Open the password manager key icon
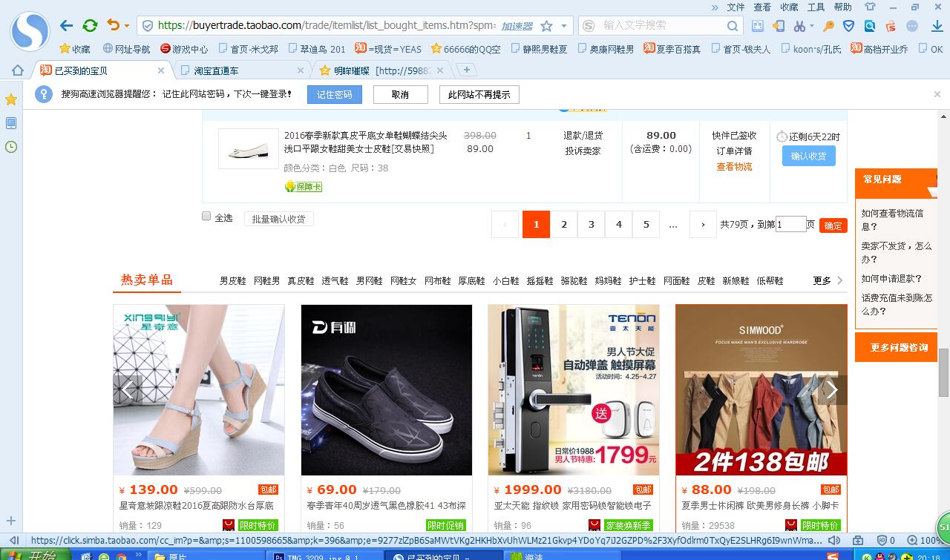This screenshot has width=950, height=560. click(828, 25)
